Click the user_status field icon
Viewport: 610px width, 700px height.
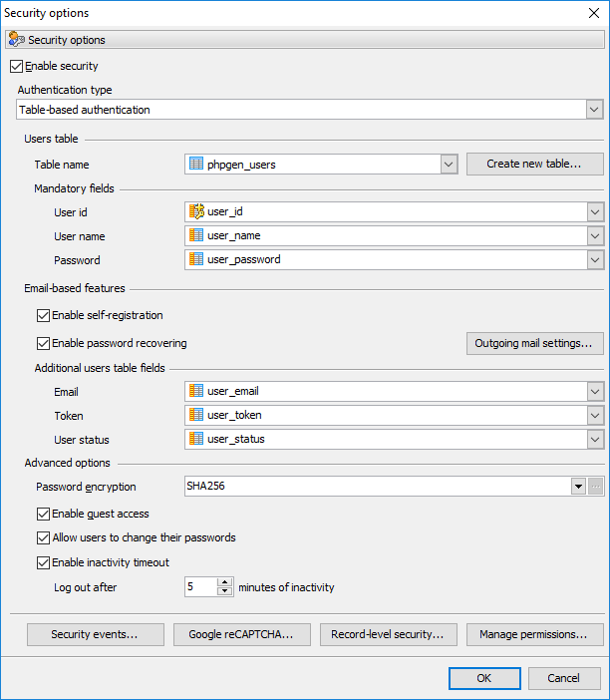tap(196, 439)
